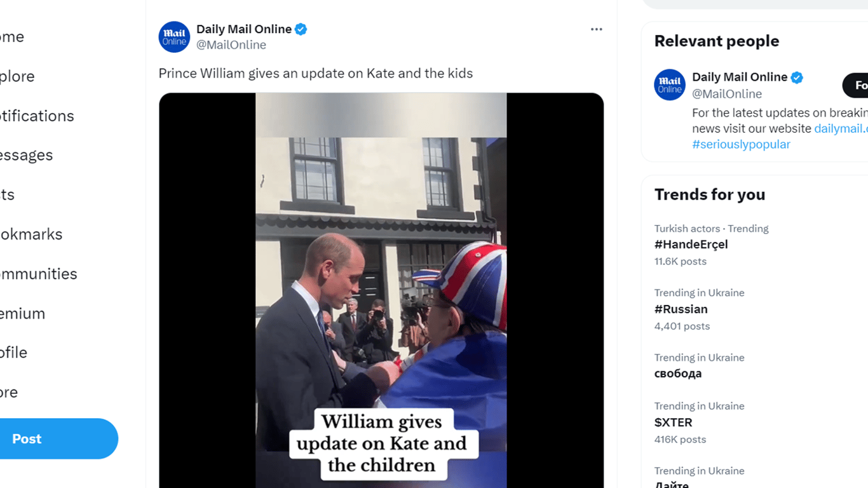Open Daily Mail Online author name on post
Image resolution: width=868 pixels, height=488 pixels.
coord(244,29)
